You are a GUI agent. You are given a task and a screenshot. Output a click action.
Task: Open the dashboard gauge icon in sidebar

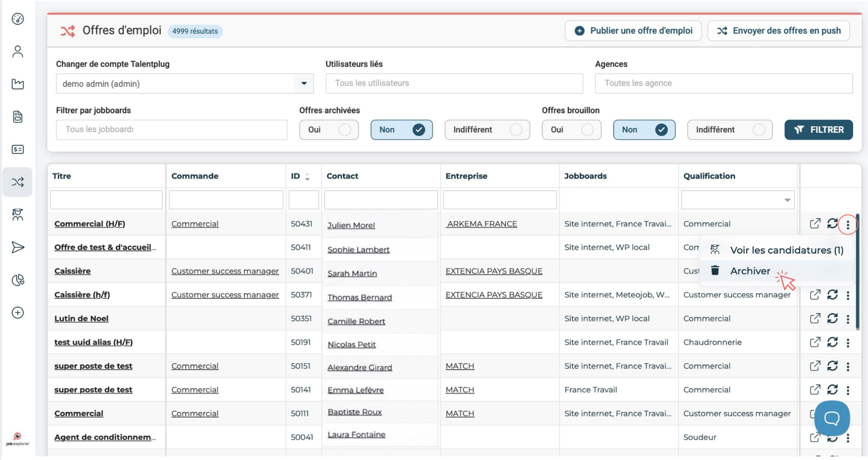pos(18,19)
